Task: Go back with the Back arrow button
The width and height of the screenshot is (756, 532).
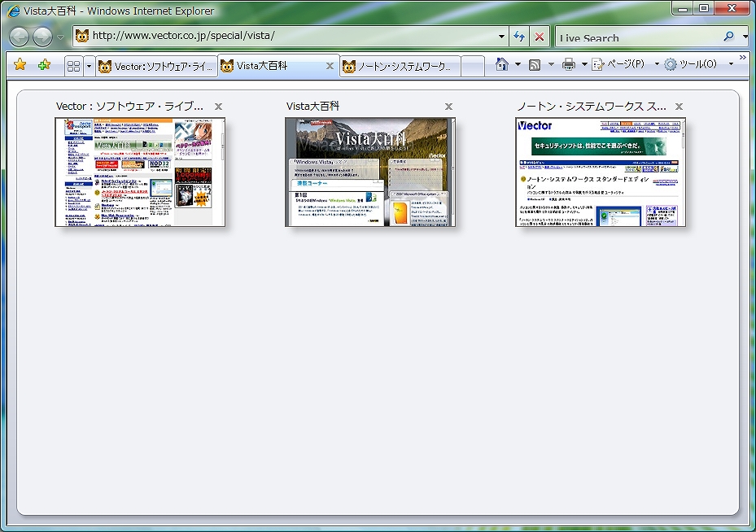Action: pyautogui.click(x=19, y=37)
